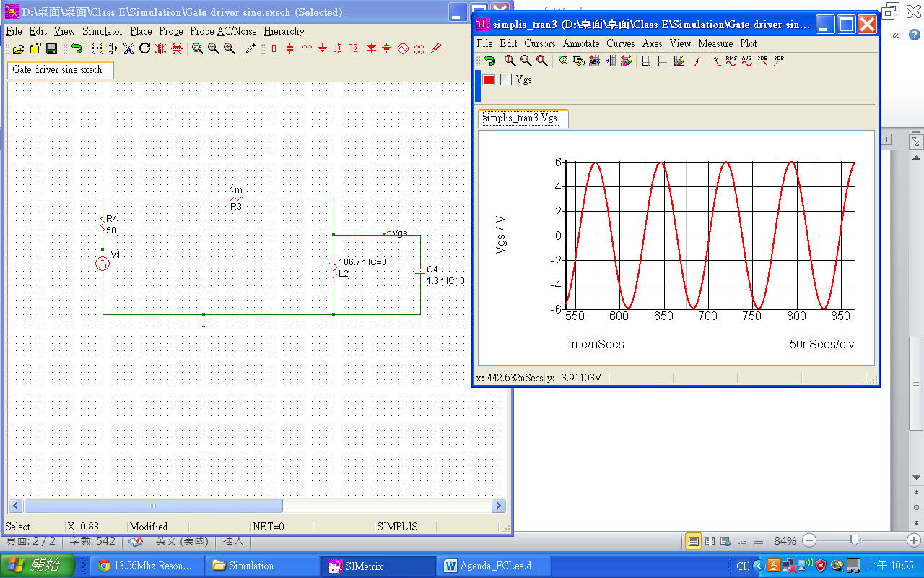Select the simplis_tran3 Vgs graph tab
The image size is (924, 578).
(520, 118)
